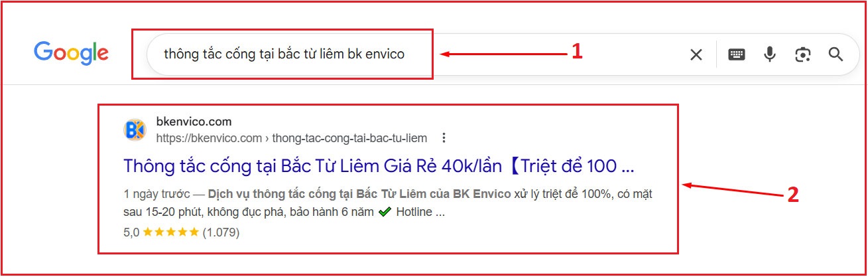The height and width of the screenshot is (277, 868).
Task: Click the 1 ngày trước date text
Action: coord(156,195)
